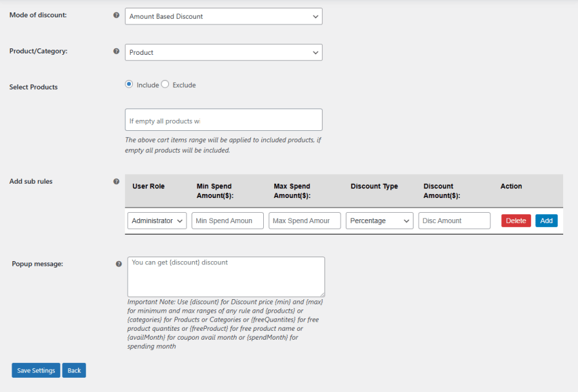Image resolution: width=578 pixels, height=392 pixels.
Task: Click the select products search field
Action: pos(223,120)
